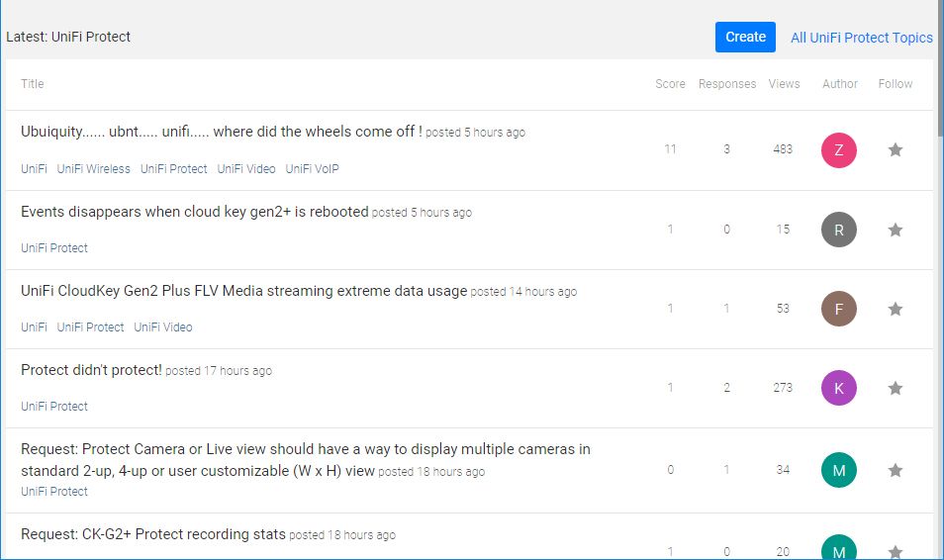Sort topics by Responses column header
The image size is (944, 560).
726,84
